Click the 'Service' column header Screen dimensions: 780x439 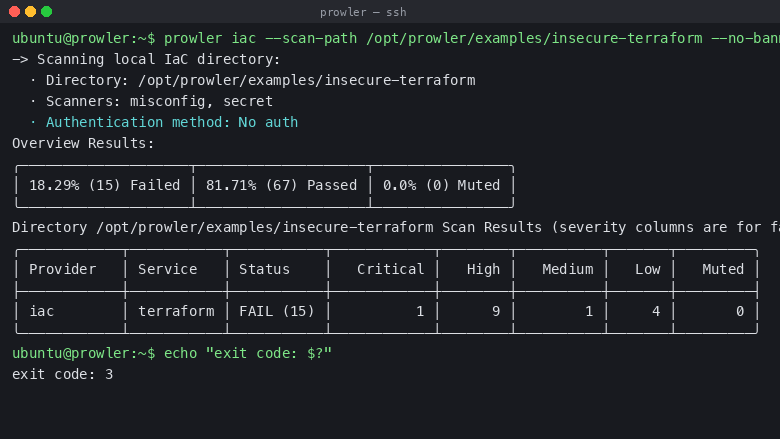pyautogui.click(x=168, y=269)
